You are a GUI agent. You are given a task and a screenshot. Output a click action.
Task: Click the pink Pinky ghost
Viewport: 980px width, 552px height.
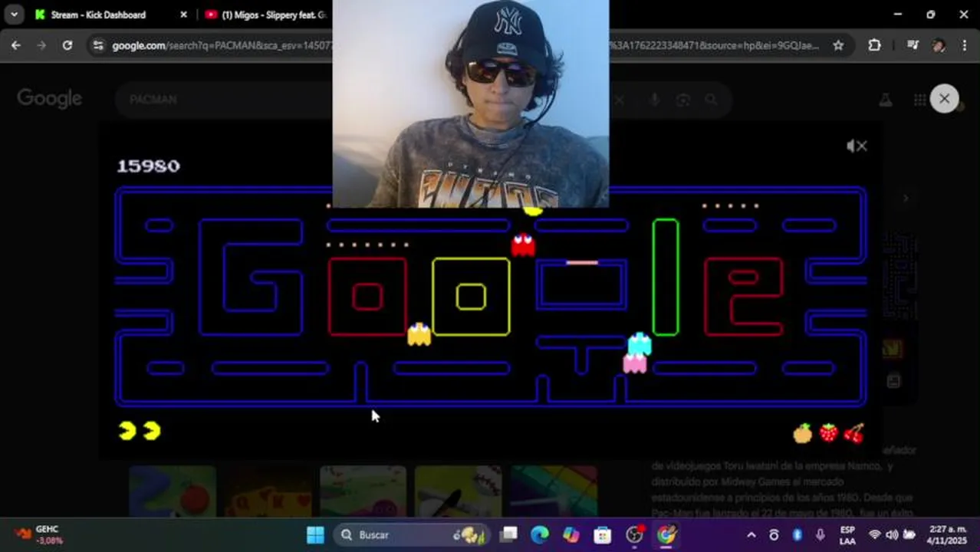[x=634, y=363]
